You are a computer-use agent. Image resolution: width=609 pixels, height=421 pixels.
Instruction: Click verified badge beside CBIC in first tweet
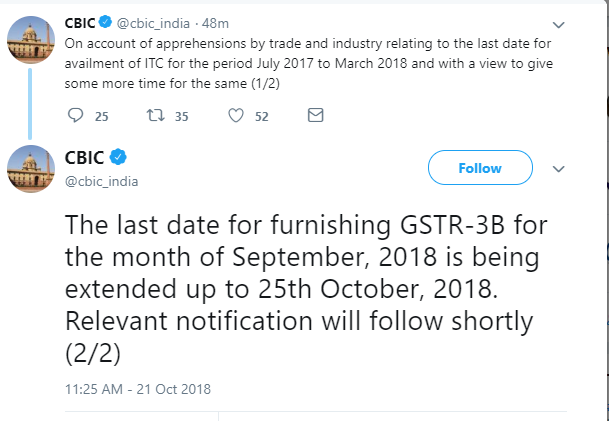[x=105, y=23]
